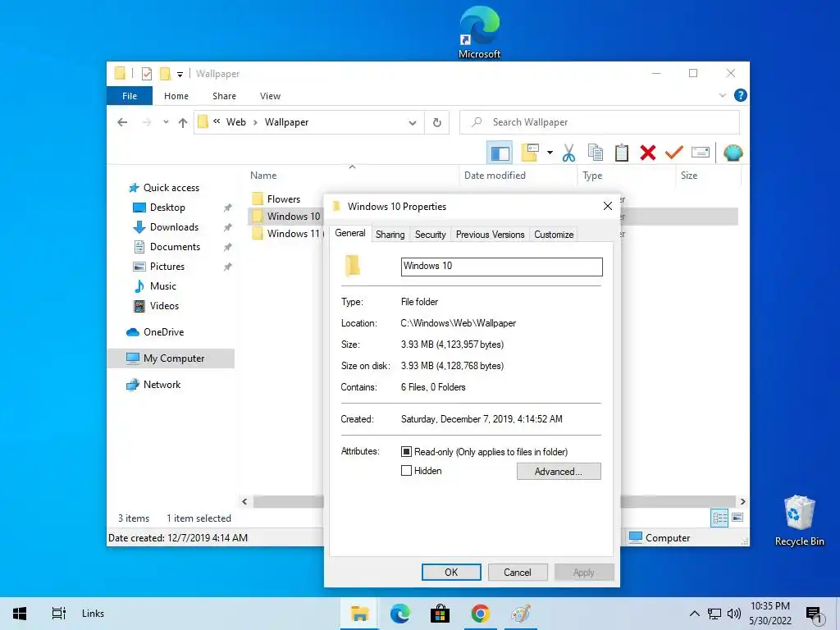840x630 pixels.
Task: Click the horizontal scrollbar left arrow
Action: (244, 502)
